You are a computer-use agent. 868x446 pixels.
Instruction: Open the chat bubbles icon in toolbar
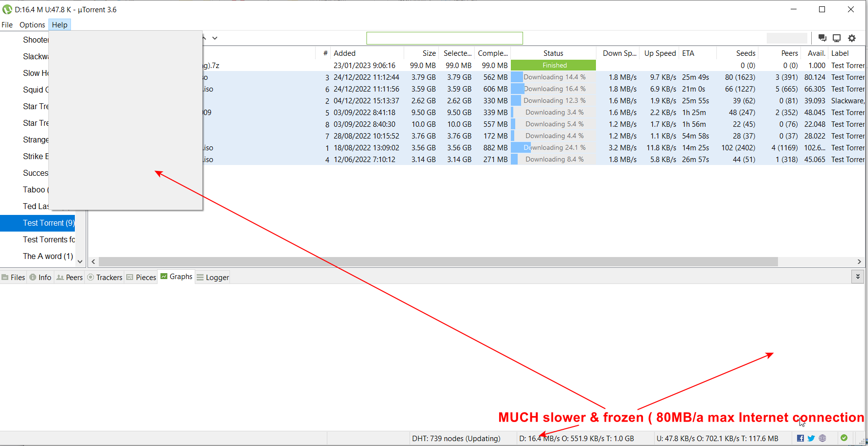822,38
